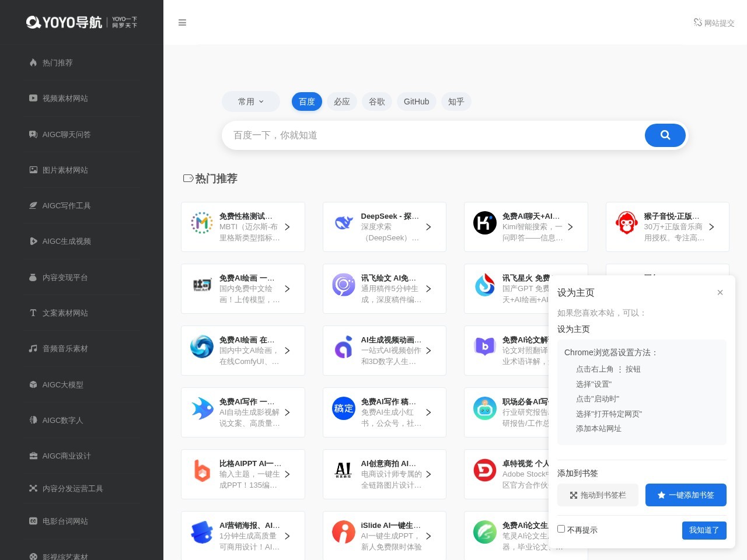Screen dimensions: 747x560
Task: Select the 视频素材网站 sidebar icon
Action: (x=33, y=98)
